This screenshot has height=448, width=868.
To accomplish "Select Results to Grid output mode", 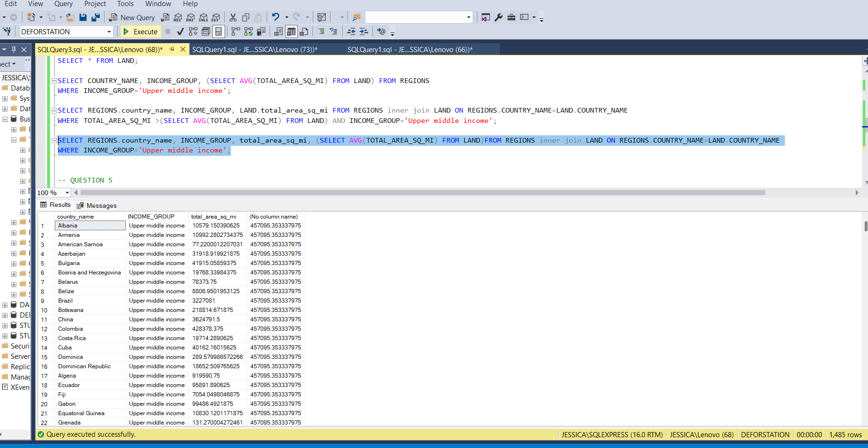I will [291, 31].
